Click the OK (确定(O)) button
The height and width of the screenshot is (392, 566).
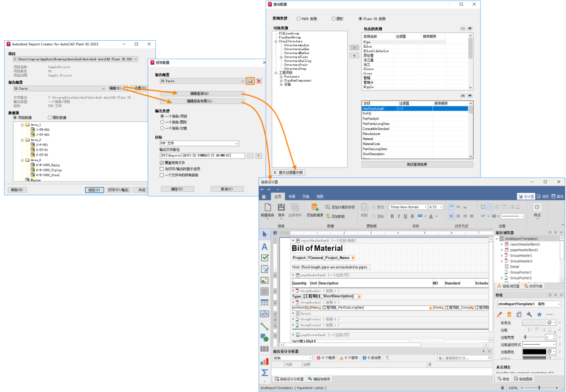(x=177, y=189)
